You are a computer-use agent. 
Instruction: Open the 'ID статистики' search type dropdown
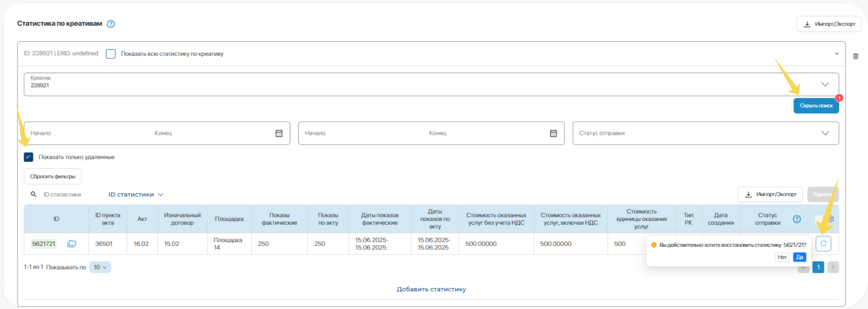click(135, 195)
